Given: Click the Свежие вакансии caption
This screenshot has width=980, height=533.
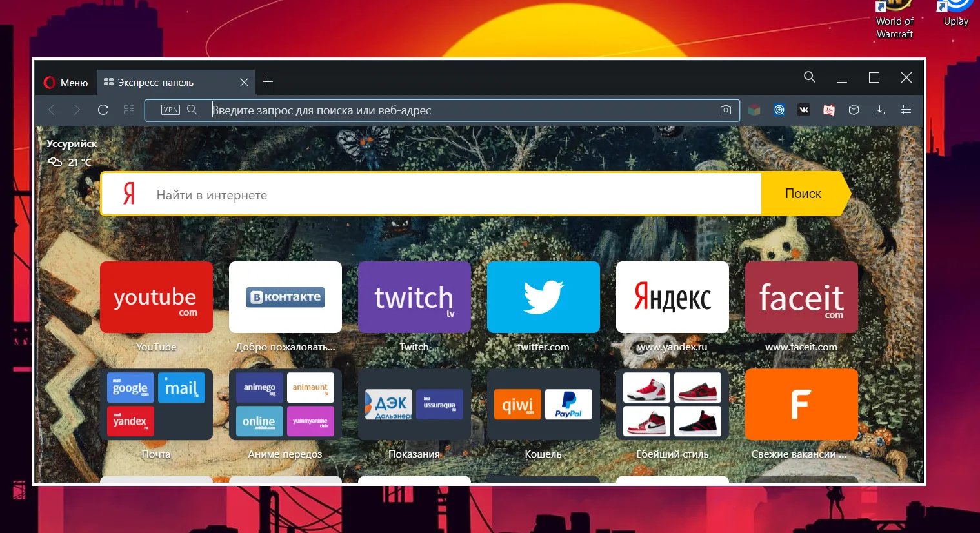Looking at the screenshot, I should point(799,454).
